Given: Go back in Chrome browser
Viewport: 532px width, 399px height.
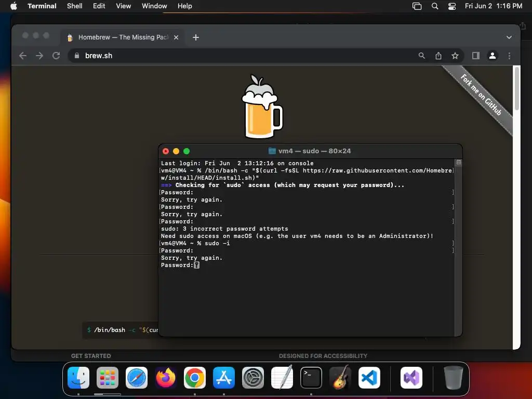Looking at the screenshot, I should pos(23,56).
